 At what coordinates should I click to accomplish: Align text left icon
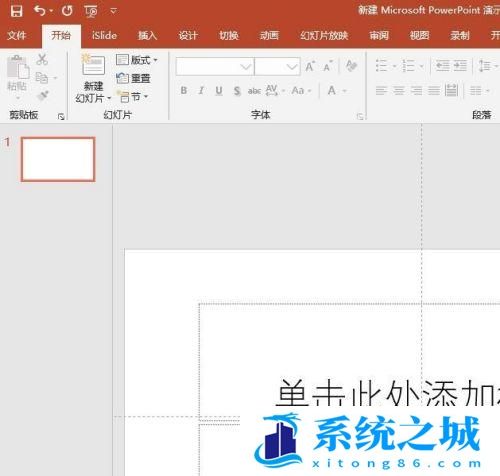[381, 90]
